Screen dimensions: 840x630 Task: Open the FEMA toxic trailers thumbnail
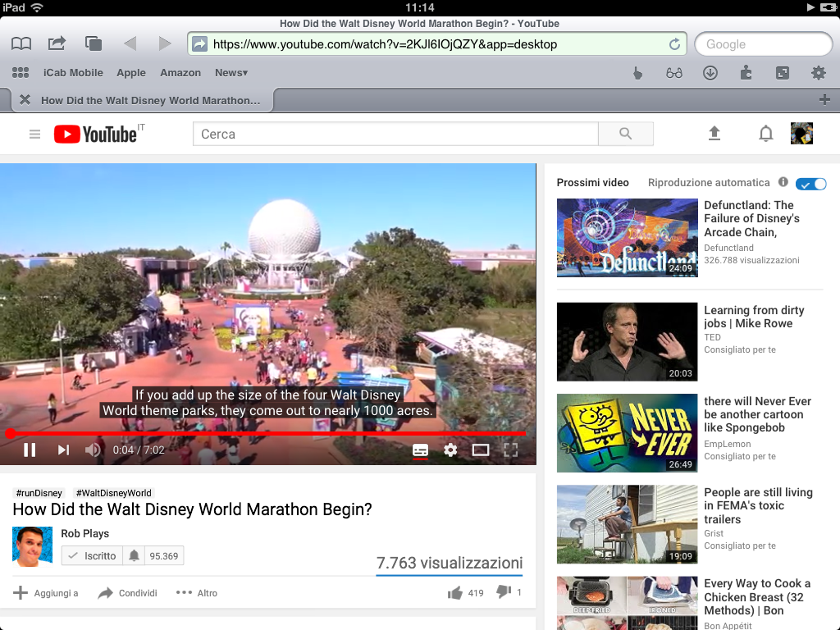627,524
